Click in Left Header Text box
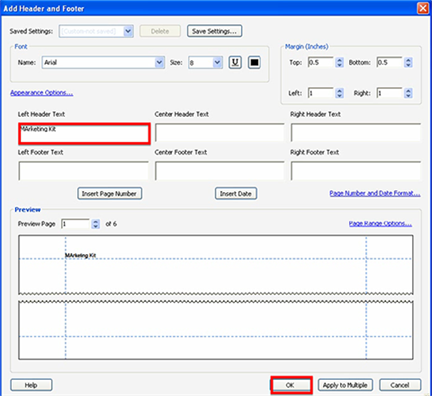 pos(84,133)
